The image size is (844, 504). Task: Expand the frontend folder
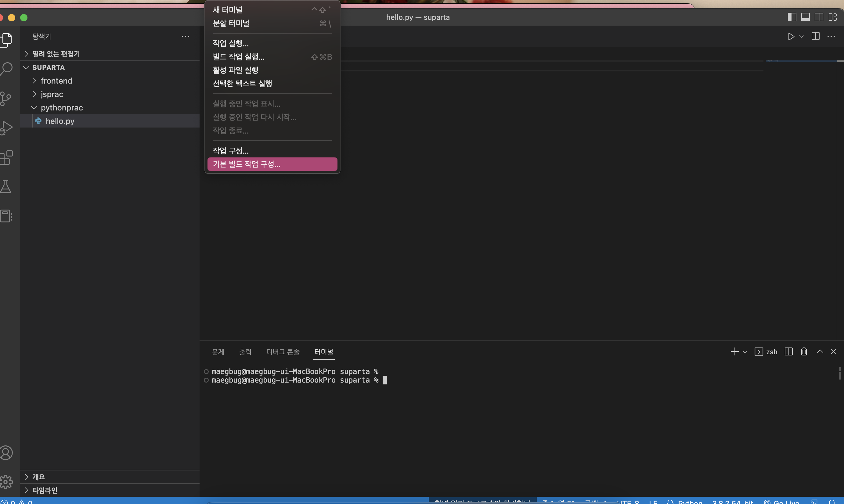pos(110,81)
